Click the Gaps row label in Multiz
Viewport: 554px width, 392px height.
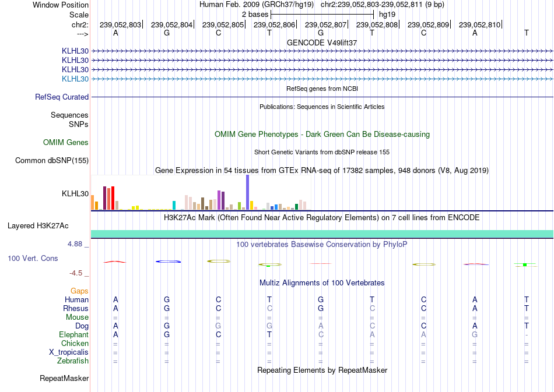79,291
